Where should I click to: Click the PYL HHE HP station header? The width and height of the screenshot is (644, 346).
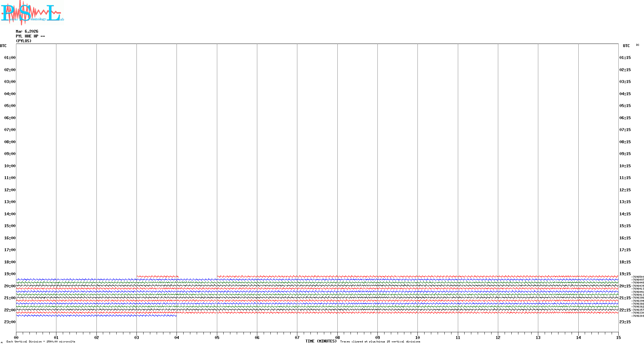point(30,36)
